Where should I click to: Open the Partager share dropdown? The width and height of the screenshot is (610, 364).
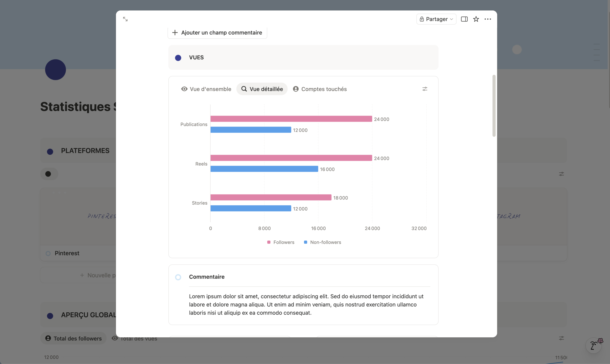436,19
